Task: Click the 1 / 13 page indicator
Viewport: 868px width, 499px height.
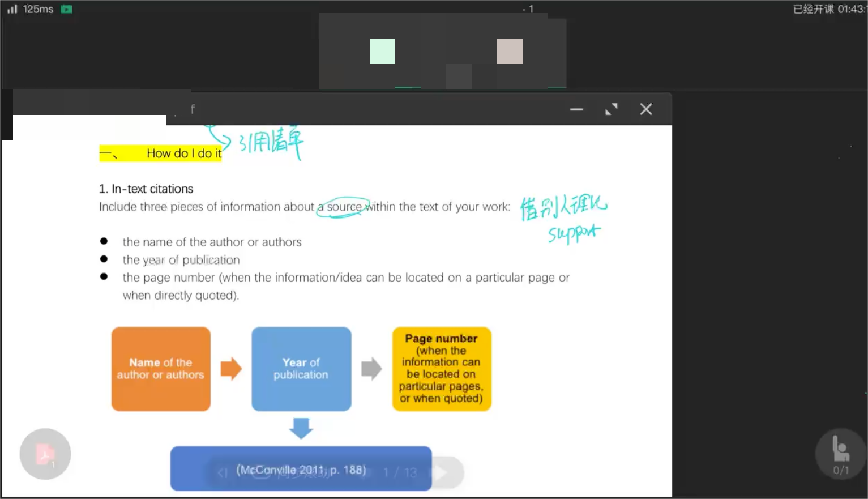Action: 400,472
